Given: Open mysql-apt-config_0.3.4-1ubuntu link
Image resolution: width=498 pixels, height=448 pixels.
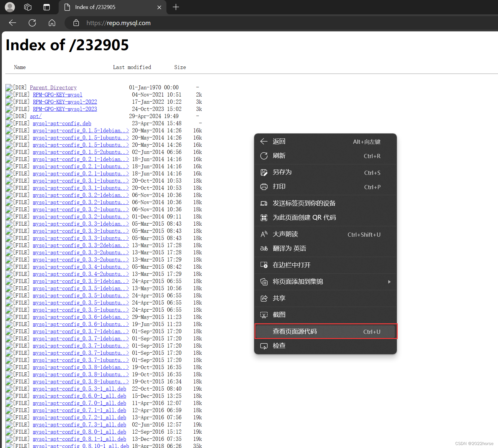Looking at the screenshot, I should pyautogui.click(x=81, y=267).
